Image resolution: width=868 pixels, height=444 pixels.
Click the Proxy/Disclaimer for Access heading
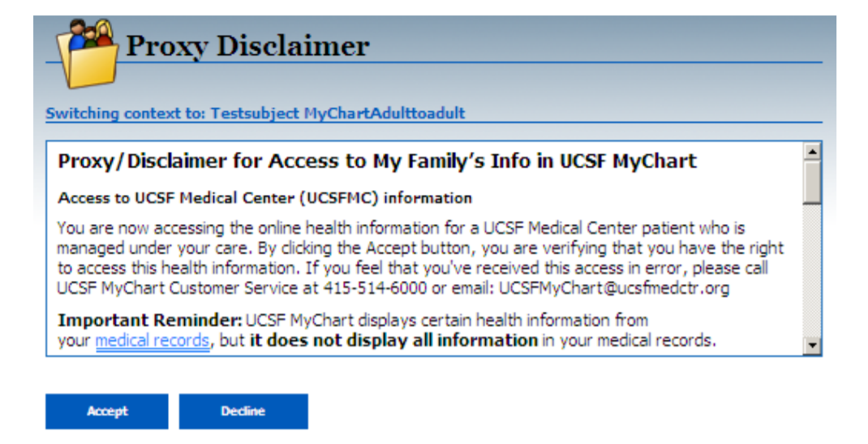pos(377,161)
